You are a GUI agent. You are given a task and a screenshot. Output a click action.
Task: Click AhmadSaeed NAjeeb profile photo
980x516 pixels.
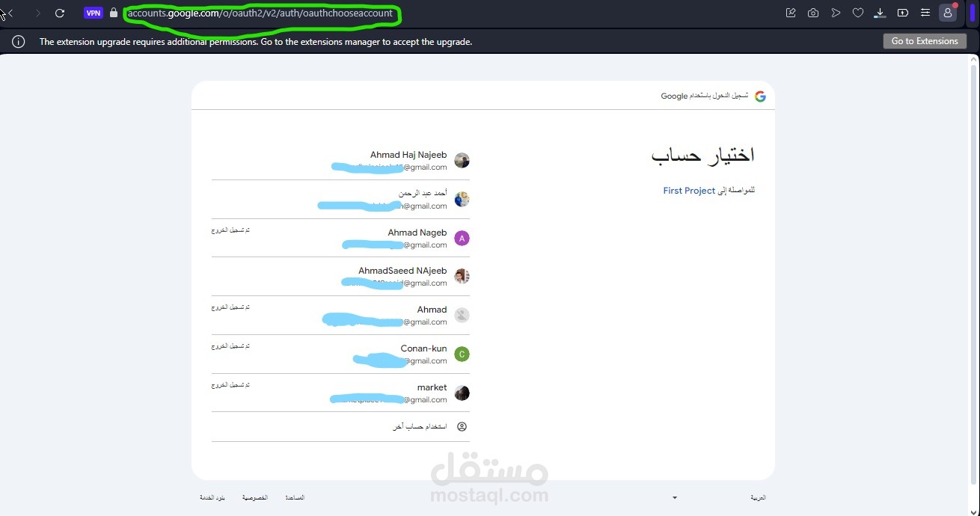point(462,277)
